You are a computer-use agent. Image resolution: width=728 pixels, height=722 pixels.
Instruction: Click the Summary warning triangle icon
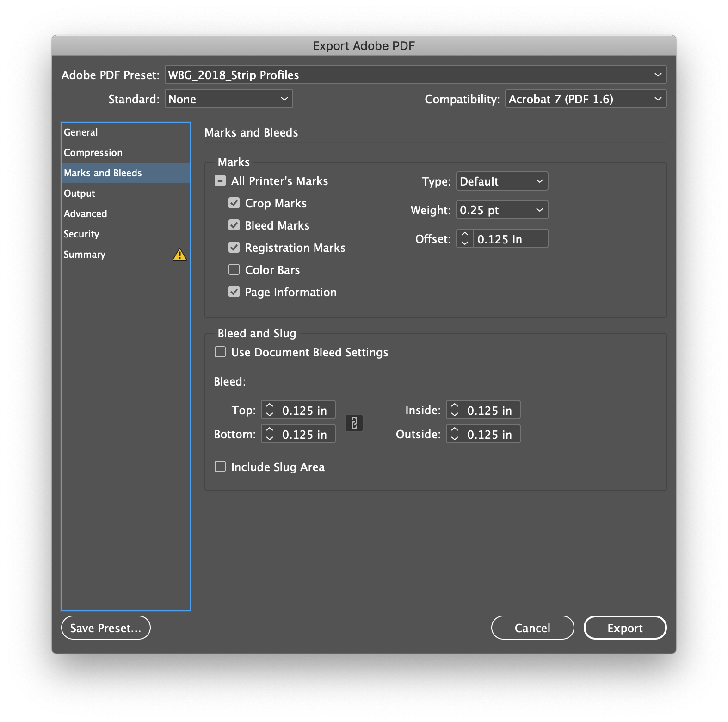179,255
